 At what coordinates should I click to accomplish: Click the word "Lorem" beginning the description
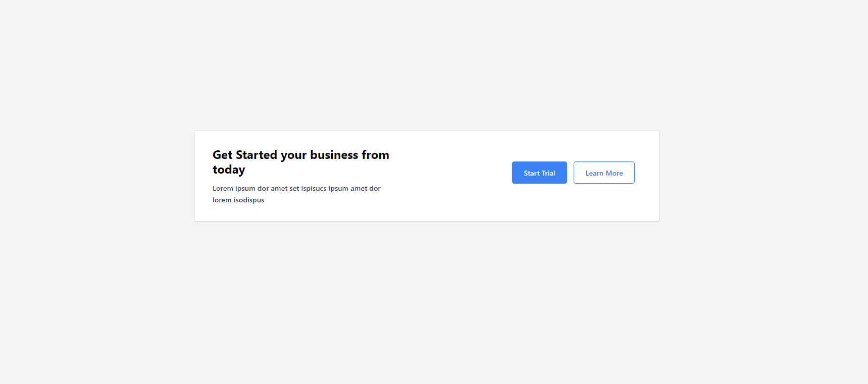click(223, 188)
